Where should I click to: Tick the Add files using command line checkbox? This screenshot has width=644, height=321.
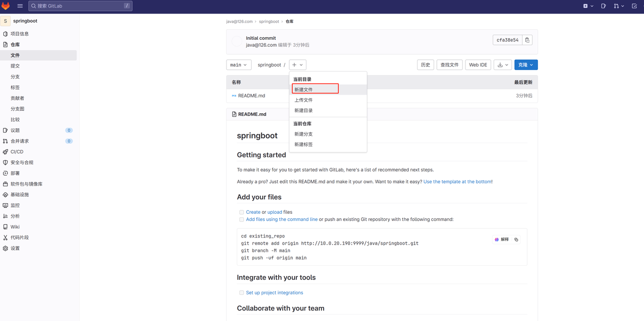coord(242,219)
